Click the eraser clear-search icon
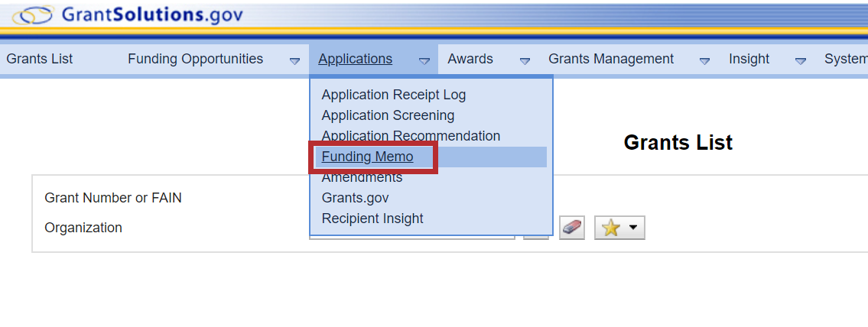The height and width of the screenshot is (327, 868). 571,228
